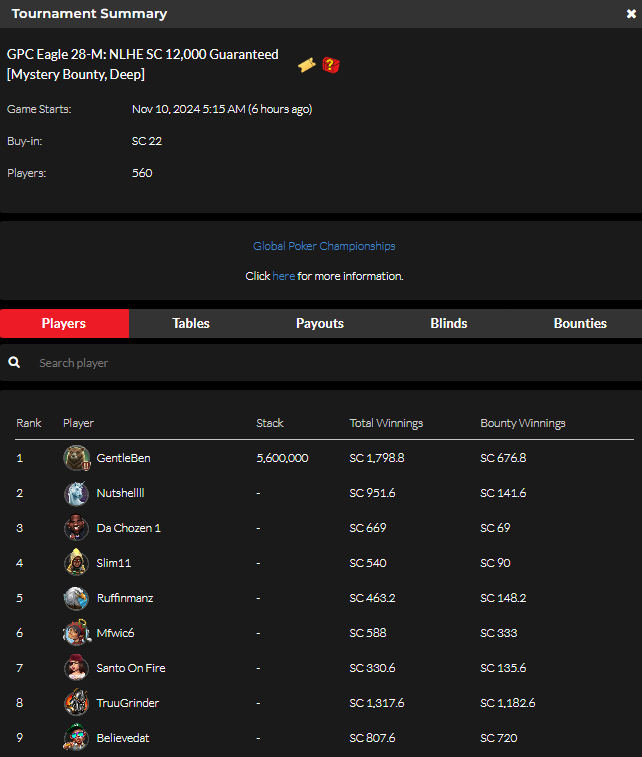Screen dimensions: 642x757
Task: Click the Total Winnings column header
Action: [386, 423]
